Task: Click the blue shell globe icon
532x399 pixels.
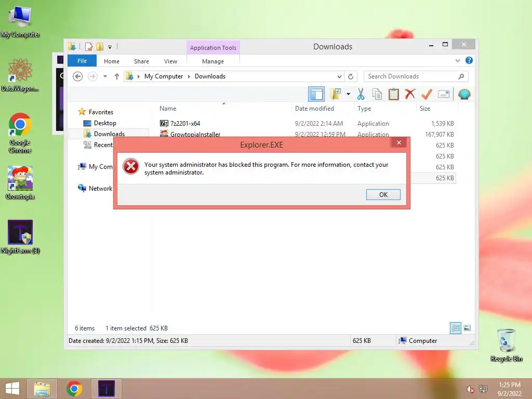Action: [x=464, y=94]
